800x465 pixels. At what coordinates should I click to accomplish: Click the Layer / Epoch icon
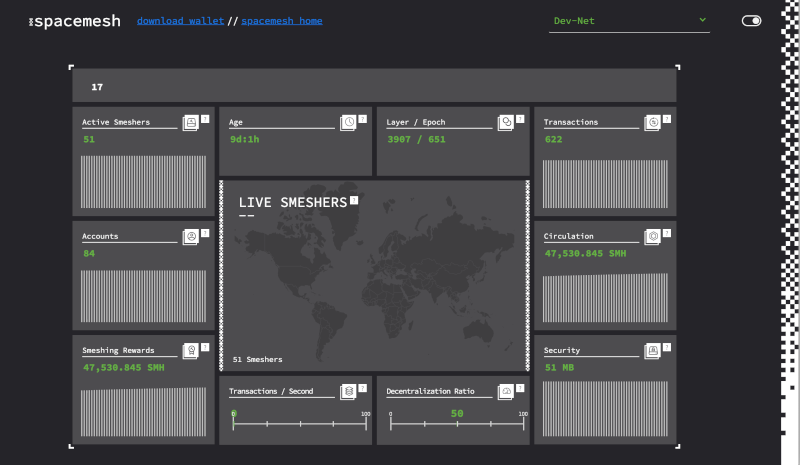tap(506, 123)
